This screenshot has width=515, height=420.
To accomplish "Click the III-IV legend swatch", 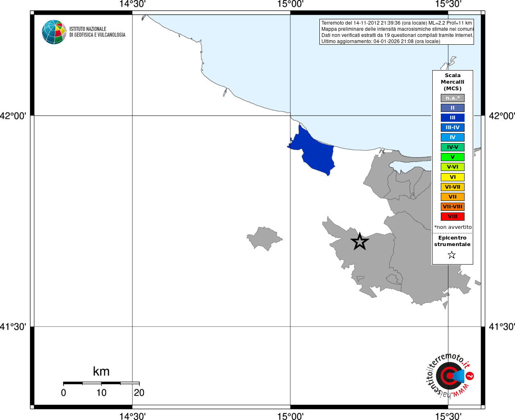I will click(x=453, y=128).
